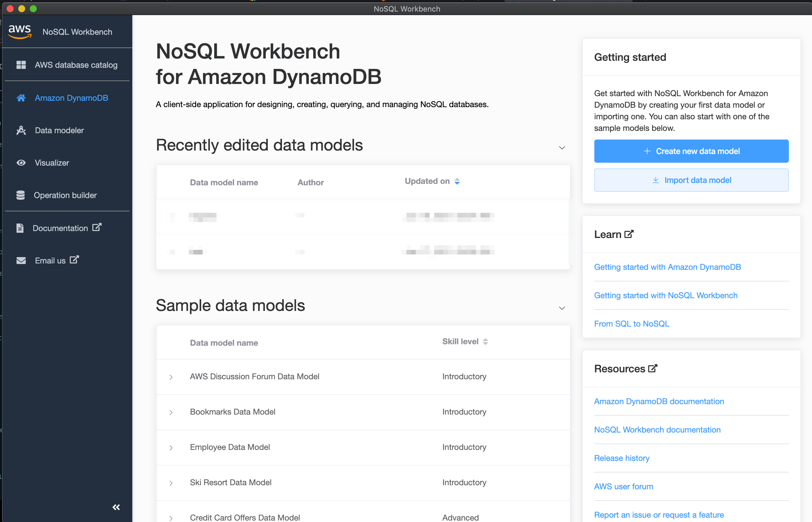This screenshot has height=522, width=812.
Task: Expand Credit Card Offers Data Model row
Action: tap(171, 518)
